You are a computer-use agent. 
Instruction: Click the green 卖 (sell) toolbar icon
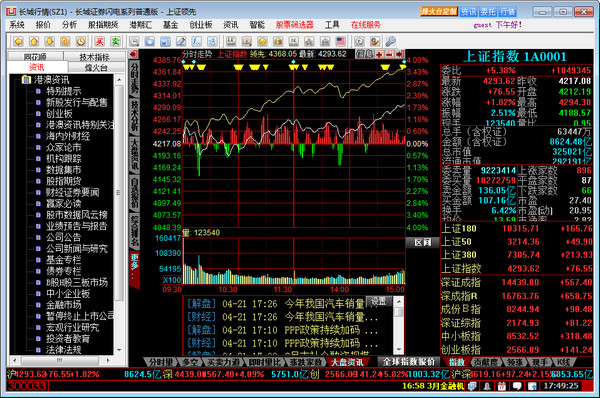[x=115, y=41]
